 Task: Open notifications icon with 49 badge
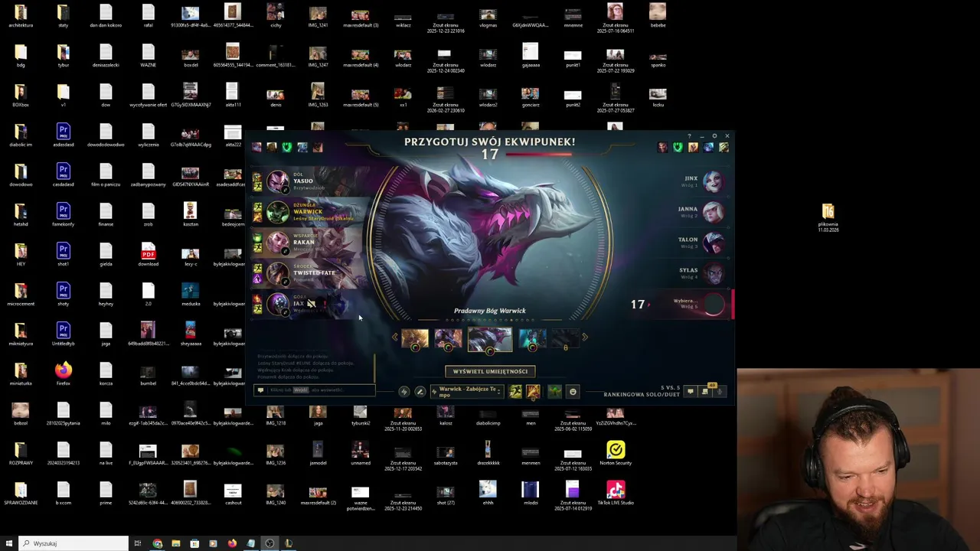705,391
